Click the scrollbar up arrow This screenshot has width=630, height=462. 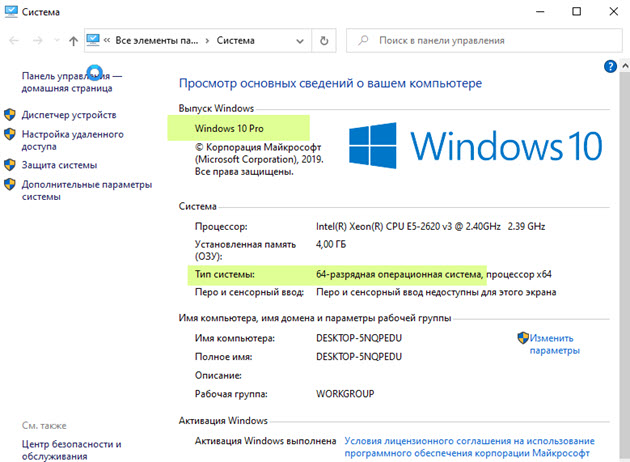click(x=625, y=65)
